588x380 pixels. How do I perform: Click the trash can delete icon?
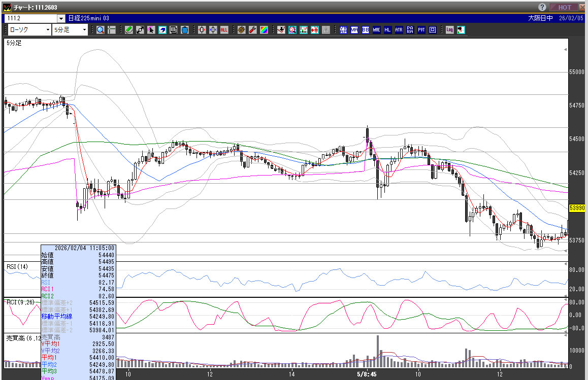coord(184,30)
